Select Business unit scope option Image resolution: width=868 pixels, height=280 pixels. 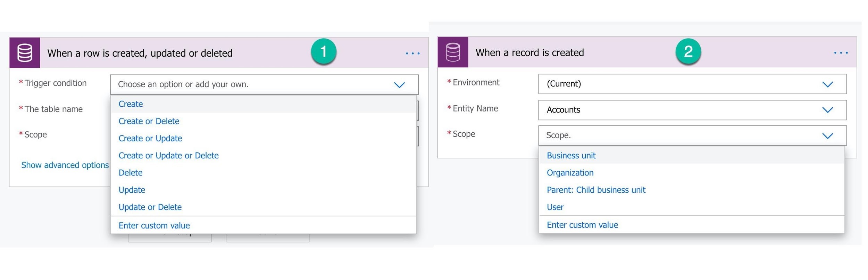(691, 155)
